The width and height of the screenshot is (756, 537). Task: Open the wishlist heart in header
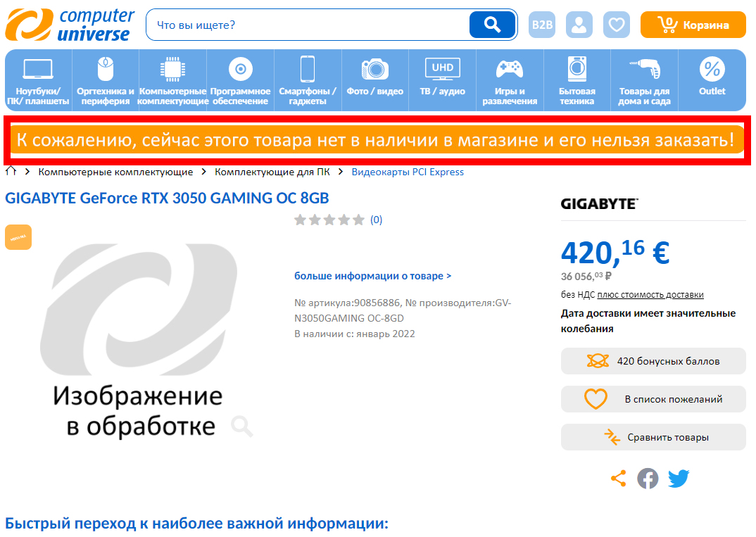(x=616, y=25)
